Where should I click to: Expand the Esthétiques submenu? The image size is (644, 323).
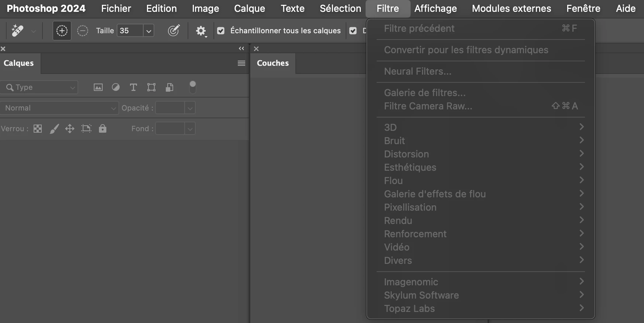tap(480, 167)
